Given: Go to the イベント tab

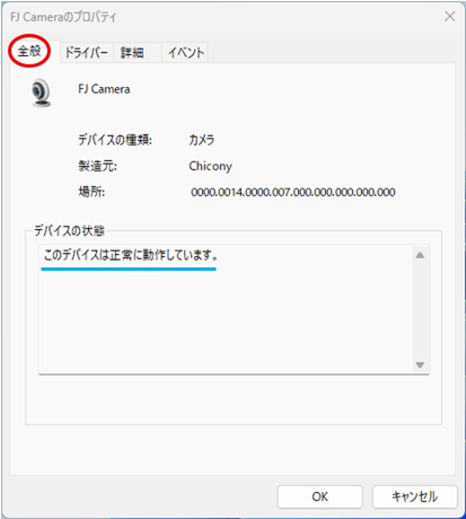Looking at the screenshot, I should pyautogui.click(x=186, y=53).
